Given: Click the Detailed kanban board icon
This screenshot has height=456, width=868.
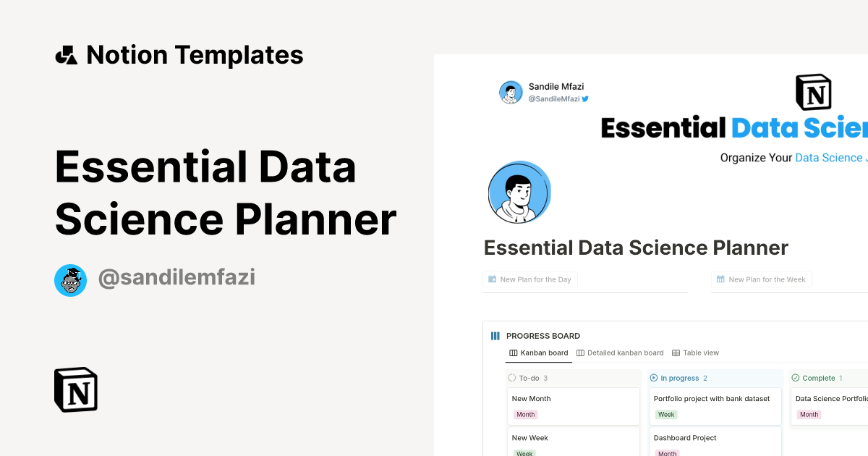Looking at the screenshot, I should tap(579, 352).
